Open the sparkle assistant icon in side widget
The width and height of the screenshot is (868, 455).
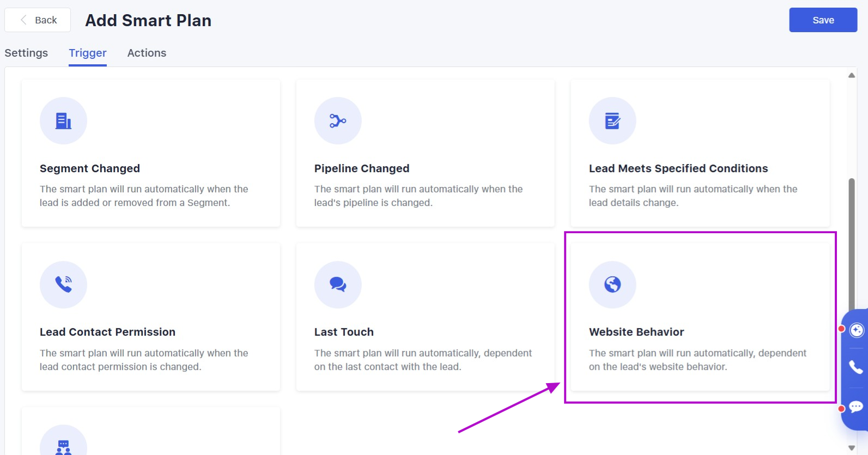coord(857,330)
